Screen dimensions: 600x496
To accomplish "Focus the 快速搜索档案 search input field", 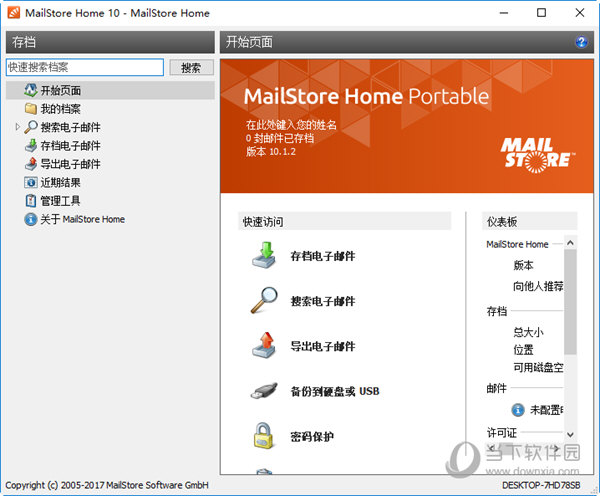I will click(84, 67).
